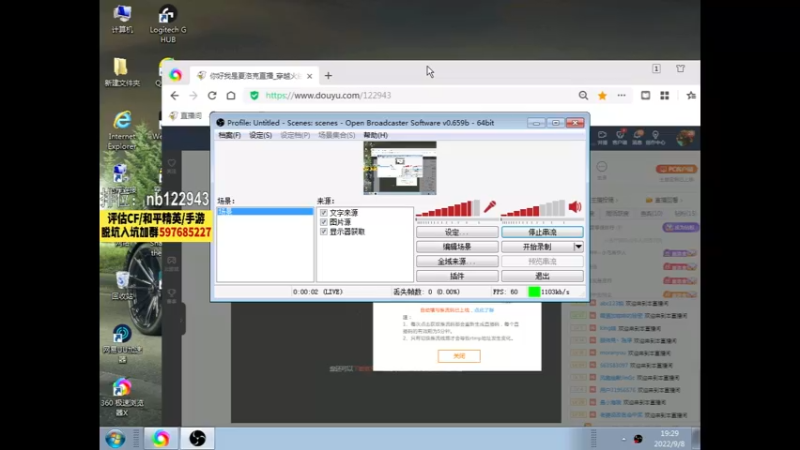Adjust the desktop audio volume slider
The image size is (800, 450).
pos(533,208)
